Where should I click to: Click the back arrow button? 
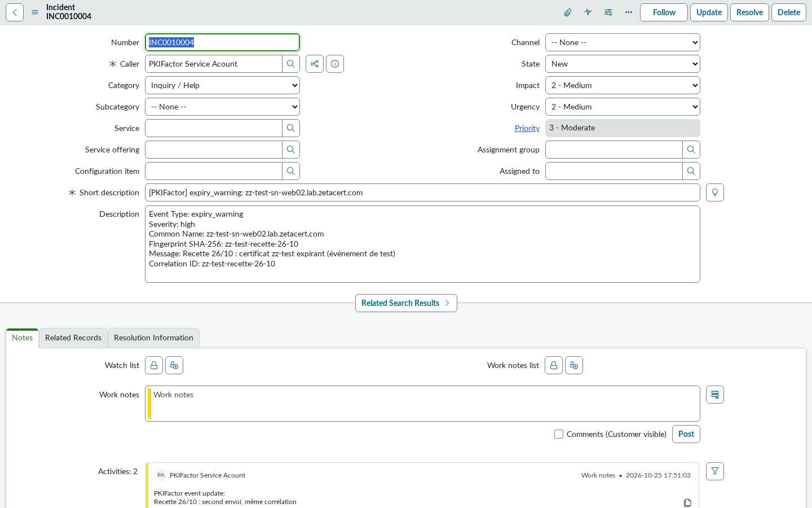click(x=15, y=12)
